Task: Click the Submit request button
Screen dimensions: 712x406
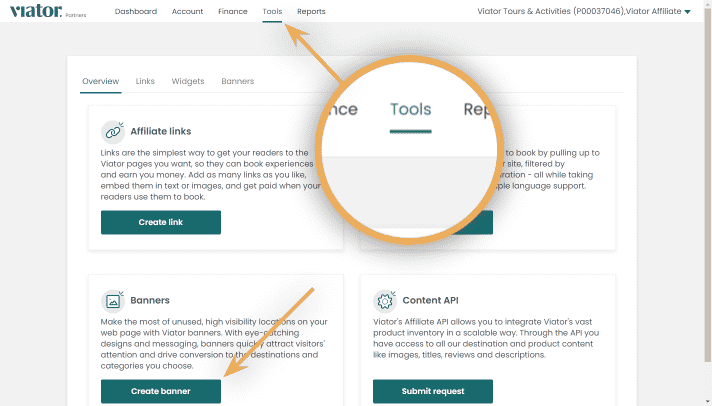Action: 433,391
